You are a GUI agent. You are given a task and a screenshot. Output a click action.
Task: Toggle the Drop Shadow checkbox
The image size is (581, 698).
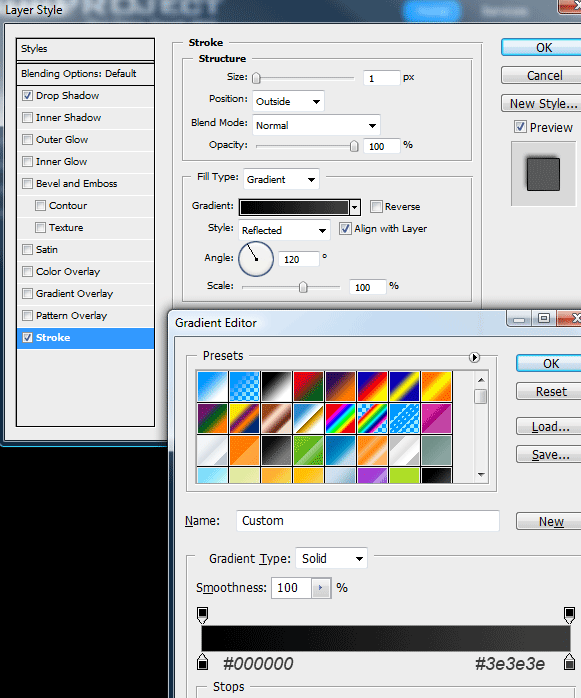[x=28, y=96]
